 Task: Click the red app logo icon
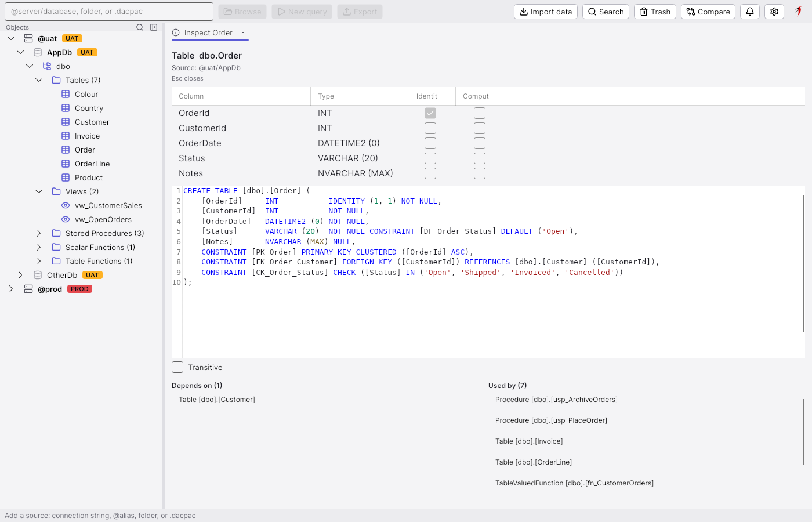pos(799,11)
